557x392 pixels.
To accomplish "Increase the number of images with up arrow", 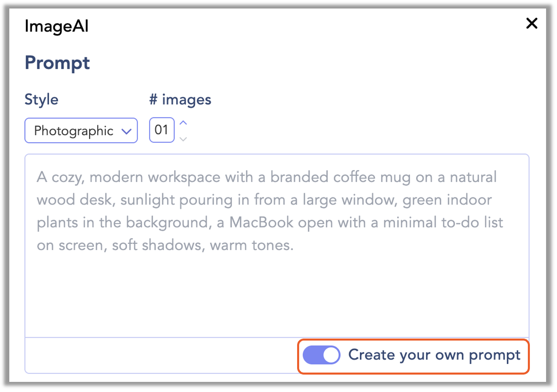I will coord(183,122).
